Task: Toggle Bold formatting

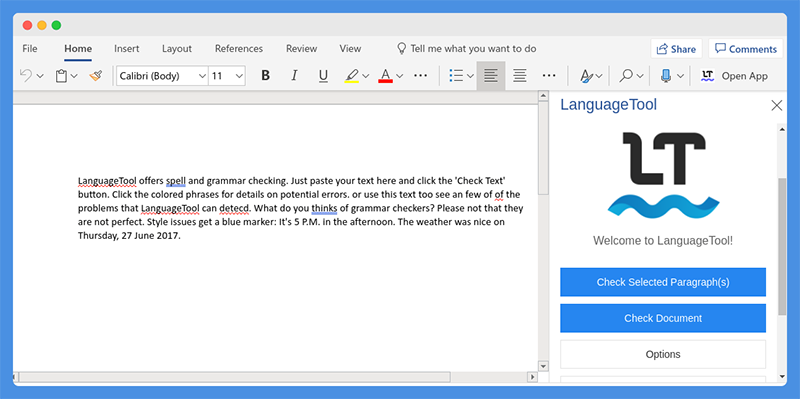Action: click(x=265, y=76)
